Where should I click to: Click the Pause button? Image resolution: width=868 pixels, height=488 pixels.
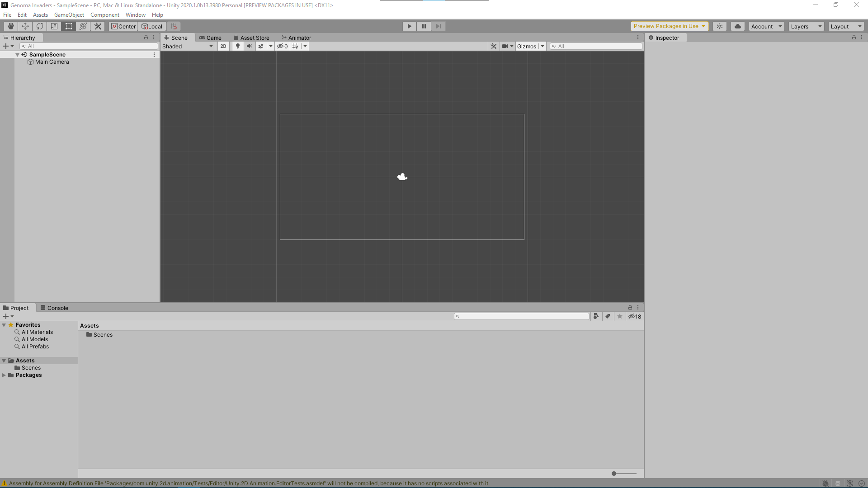point(424,26)
